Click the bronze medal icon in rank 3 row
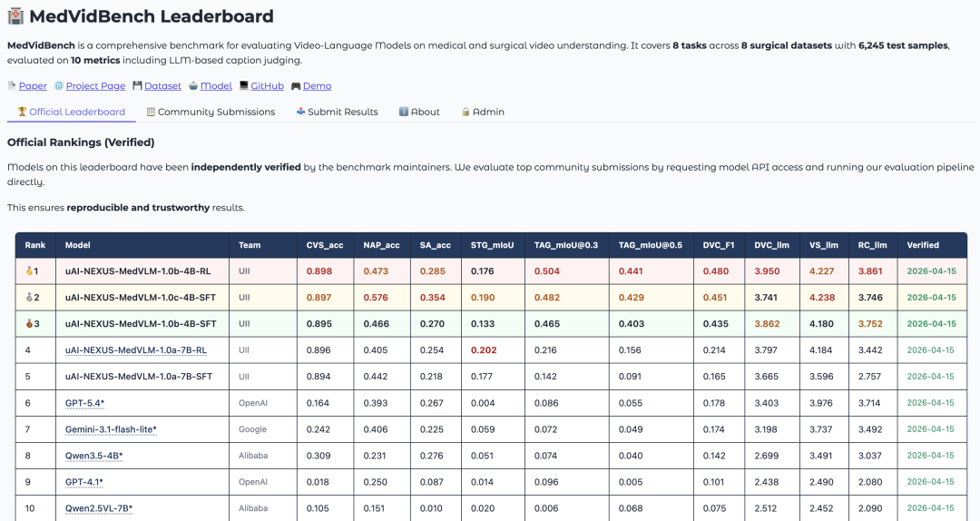 pos(29,324)
